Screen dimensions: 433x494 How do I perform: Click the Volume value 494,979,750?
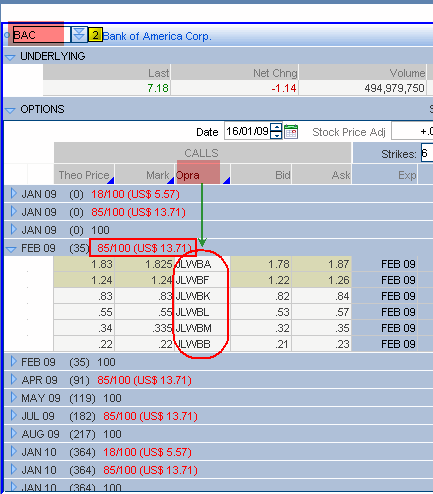click(x=394, y=88)
